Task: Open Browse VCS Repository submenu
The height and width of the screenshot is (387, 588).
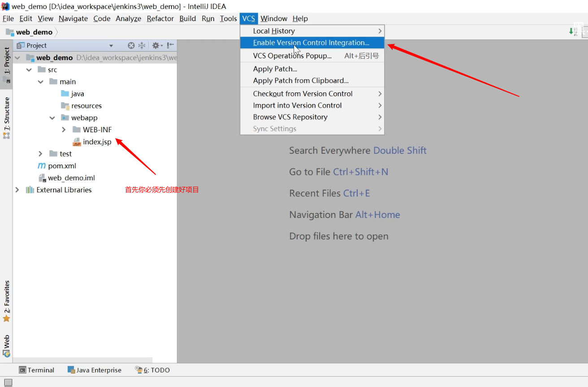Action: pyautogui.click(x=312, y=117)
